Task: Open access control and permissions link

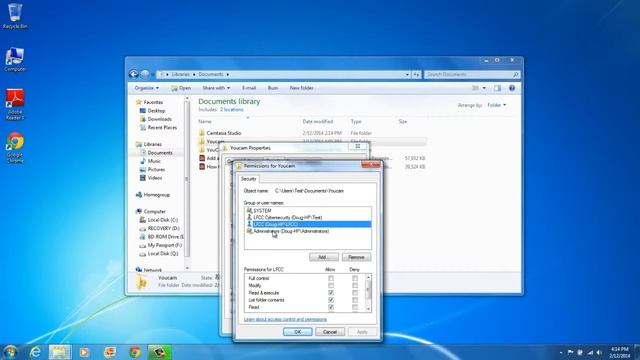Action: click(x=285, y=319)
